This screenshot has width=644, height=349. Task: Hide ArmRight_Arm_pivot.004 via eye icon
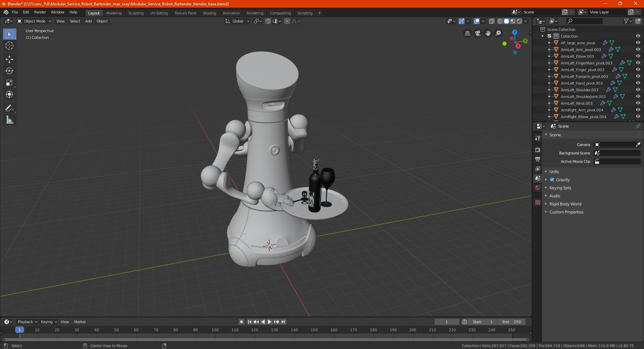(x=638, y=110)
